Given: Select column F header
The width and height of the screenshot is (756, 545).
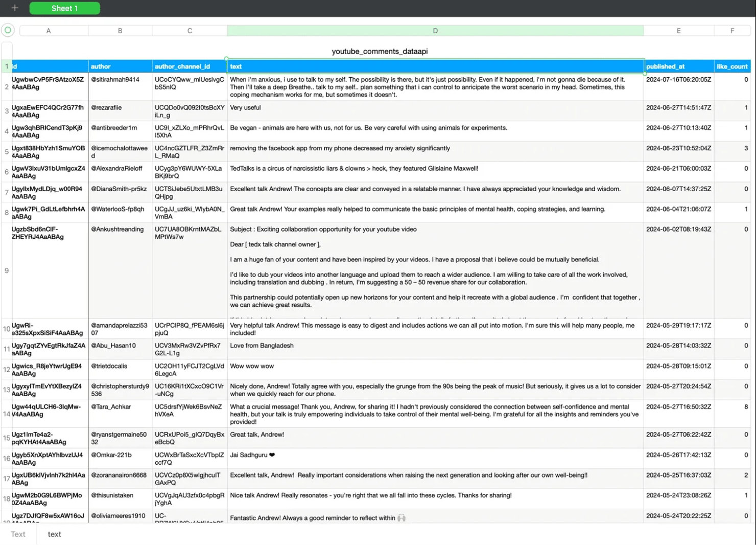Looking at the screenshot, I should (733, 31).
